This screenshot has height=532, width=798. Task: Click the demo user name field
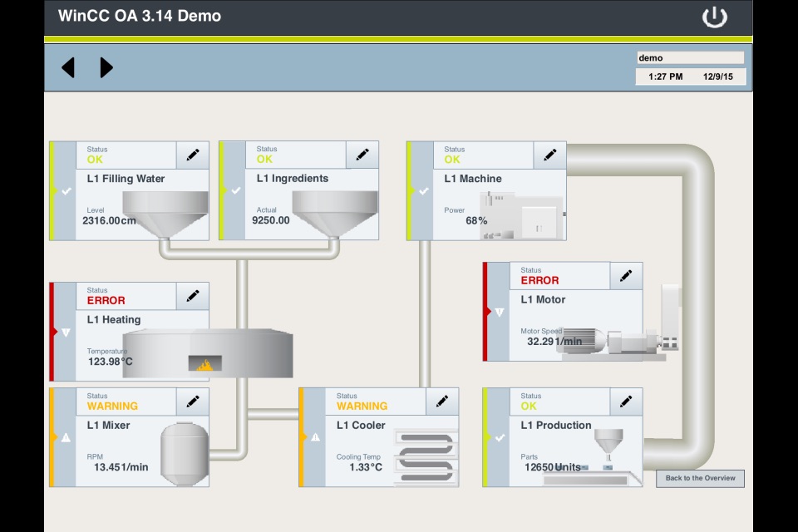pos(690,57)
